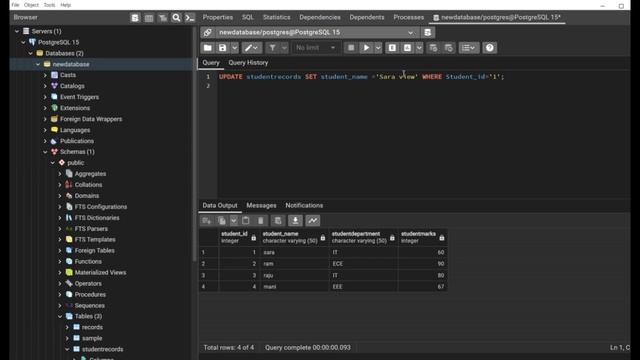
Task: Open the Help menu
Action: click(x=66, y=5)
